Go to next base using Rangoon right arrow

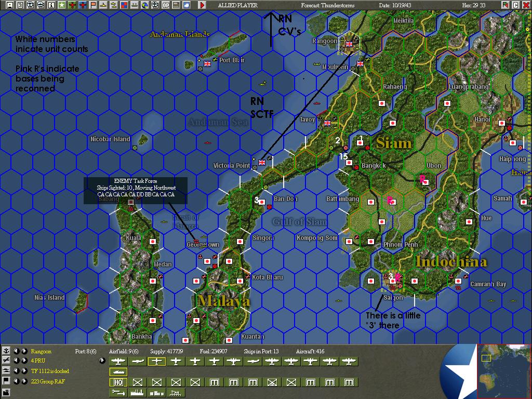(24, 351)
